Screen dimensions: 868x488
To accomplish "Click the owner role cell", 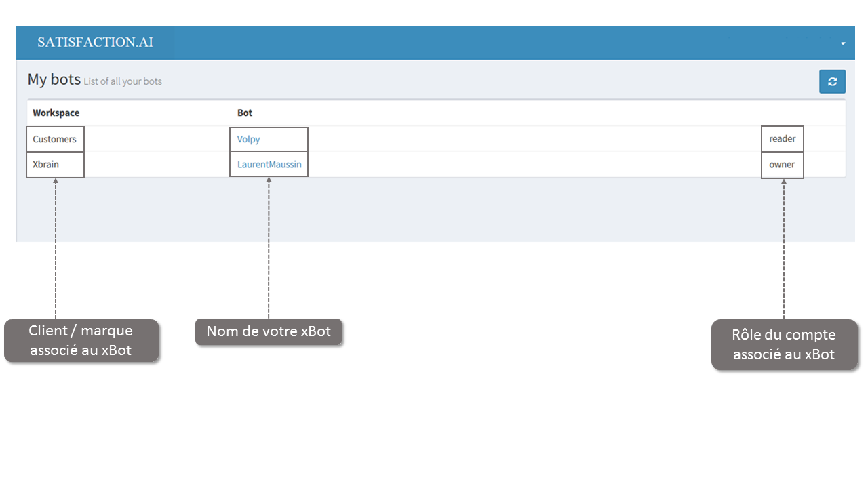I will [782, 164].
